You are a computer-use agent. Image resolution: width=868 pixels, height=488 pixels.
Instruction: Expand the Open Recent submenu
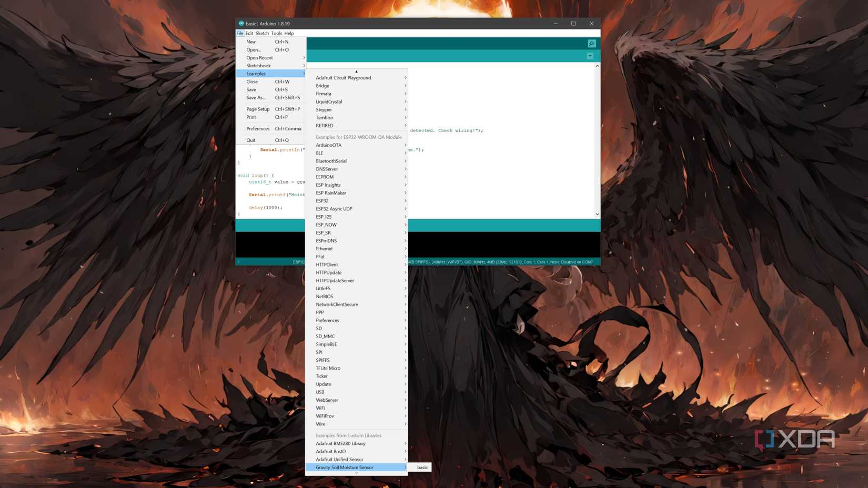(271, 58)
